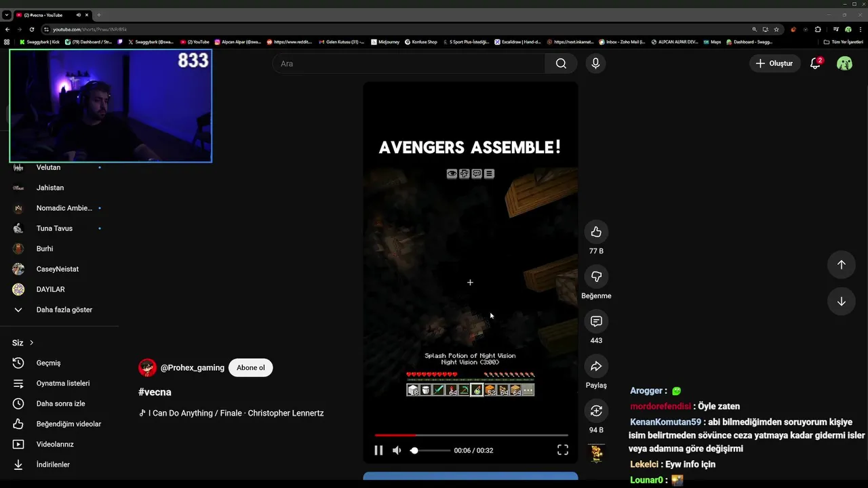The image size is (868, 488).
Task: Open the Excalidraw bookmark
Action: 517,42
